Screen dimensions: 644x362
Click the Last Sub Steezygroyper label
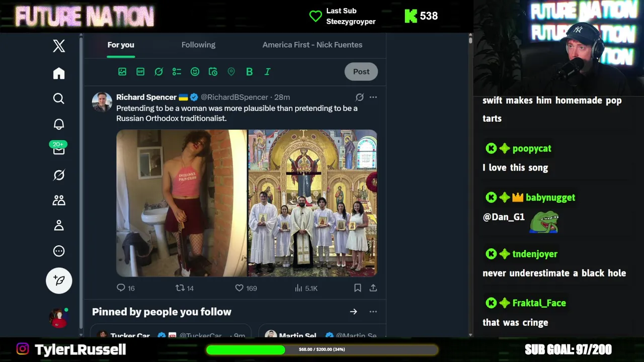[x=351, y=16]
